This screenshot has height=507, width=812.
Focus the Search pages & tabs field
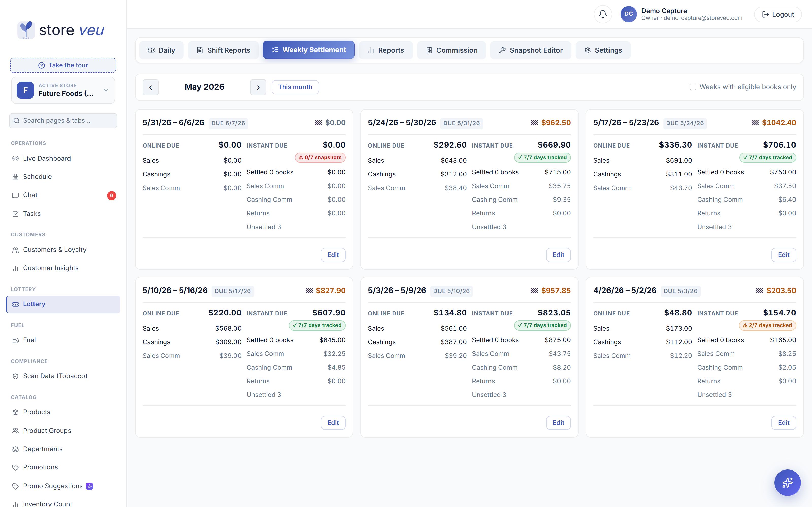(63, 121)
